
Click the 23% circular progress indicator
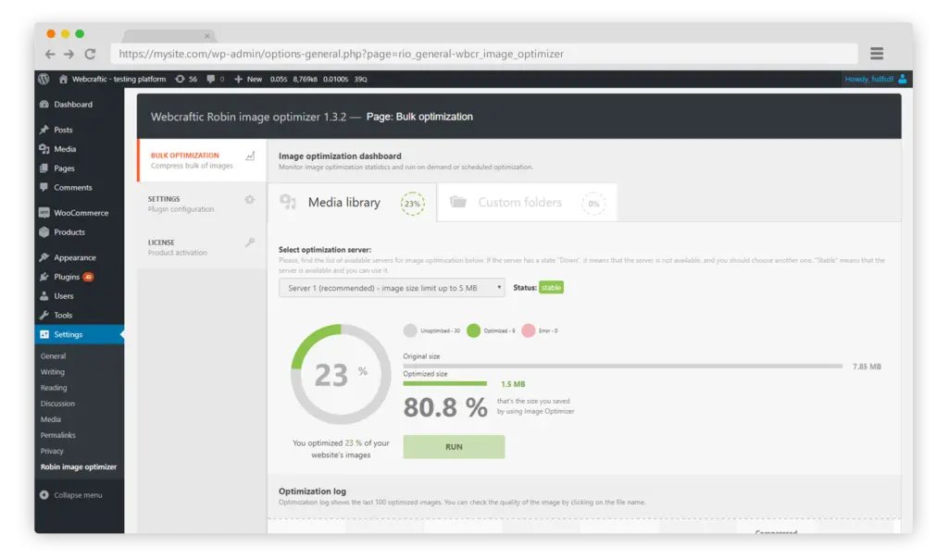339,373
